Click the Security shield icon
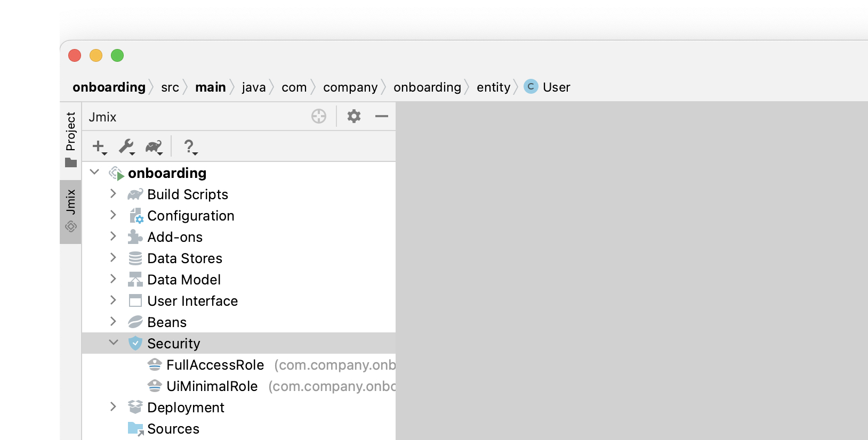Image resolution: width=868 pixels, height=440 pixels. pos(135,344)
